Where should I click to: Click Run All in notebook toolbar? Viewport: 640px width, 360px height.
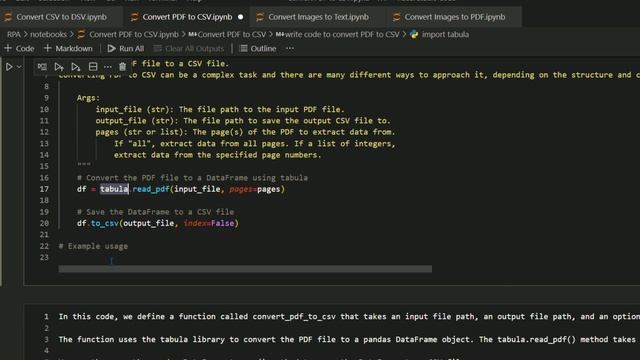[126, 49]
